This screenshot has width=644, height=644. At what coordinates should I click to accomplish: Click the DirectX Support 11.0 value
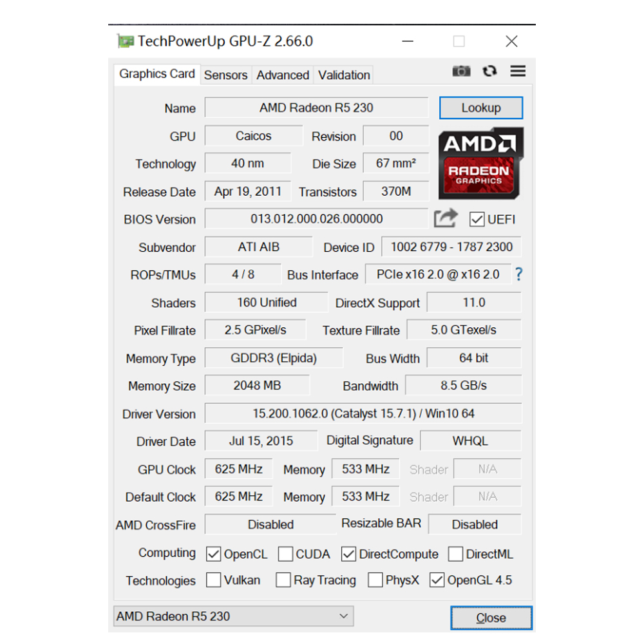click(x=474, y=302)
